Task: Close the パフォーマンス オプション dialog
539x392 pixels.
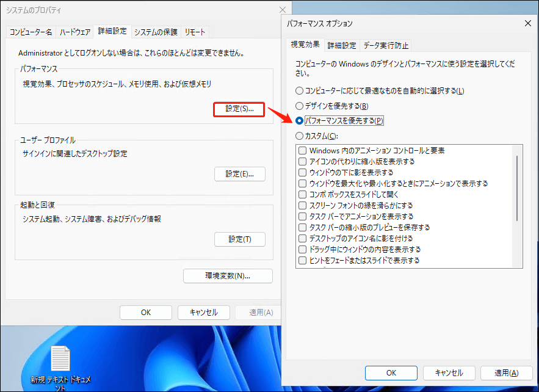Action: [x=527, y=23]
